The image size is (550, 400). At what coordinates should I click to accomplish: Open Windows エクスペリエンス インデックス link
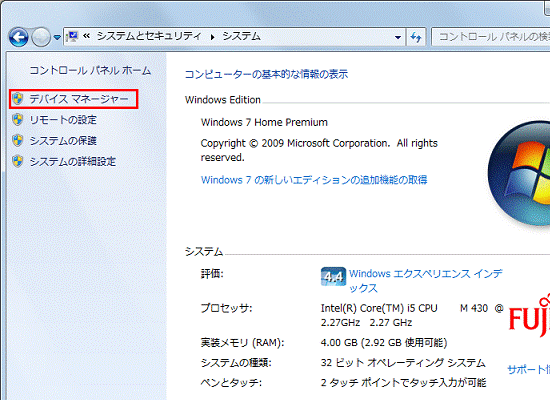point(425,281)
